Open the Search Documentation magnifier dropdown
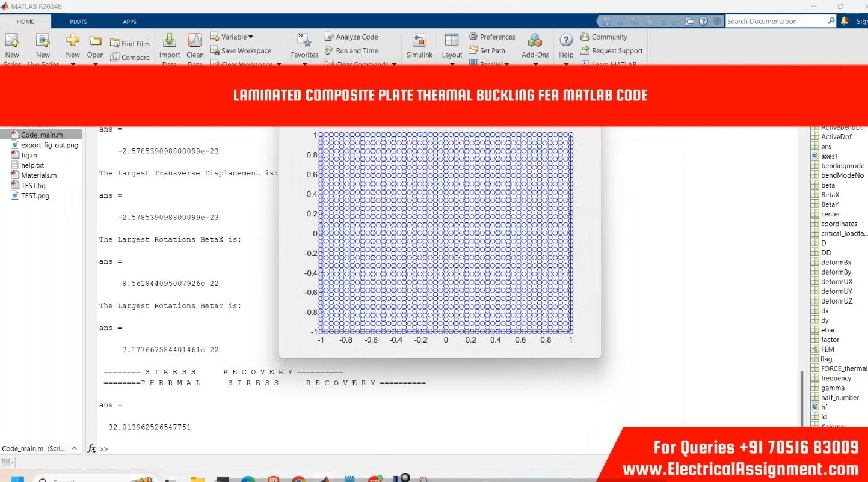Screen dimensions: 868x482 831,21
